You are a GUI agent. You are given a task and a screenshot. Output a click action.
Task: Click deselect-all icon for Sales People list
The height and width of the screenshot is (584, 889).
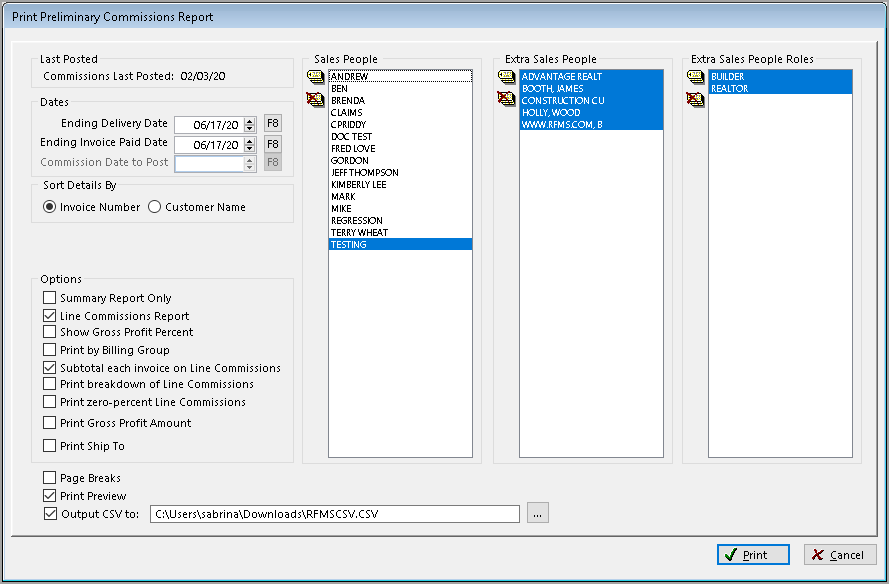tap(315, 99)
